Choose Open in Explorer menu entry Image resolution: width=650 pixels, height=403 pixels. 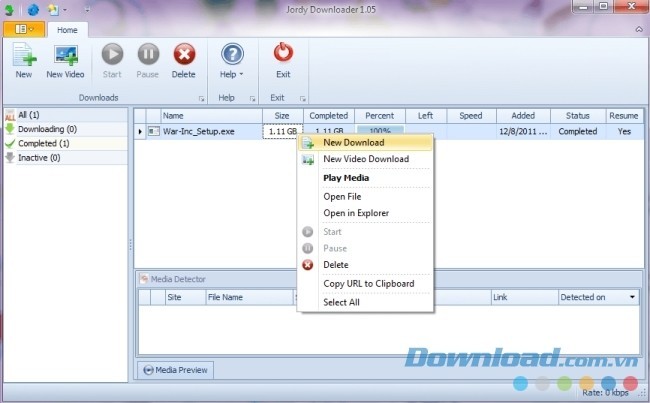pos(365,213)
